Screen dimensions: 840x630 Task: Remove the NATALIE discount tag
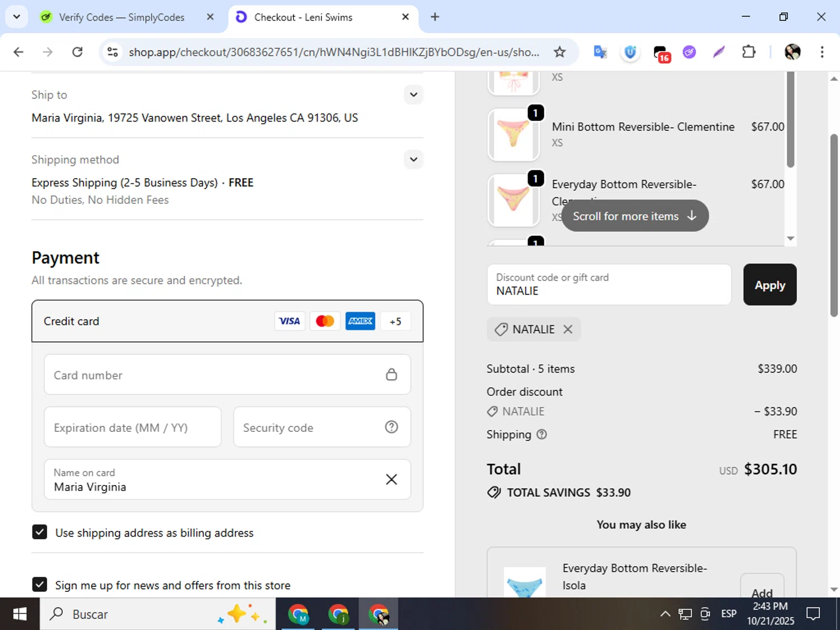pyautogui.click(x=568, y=329)
